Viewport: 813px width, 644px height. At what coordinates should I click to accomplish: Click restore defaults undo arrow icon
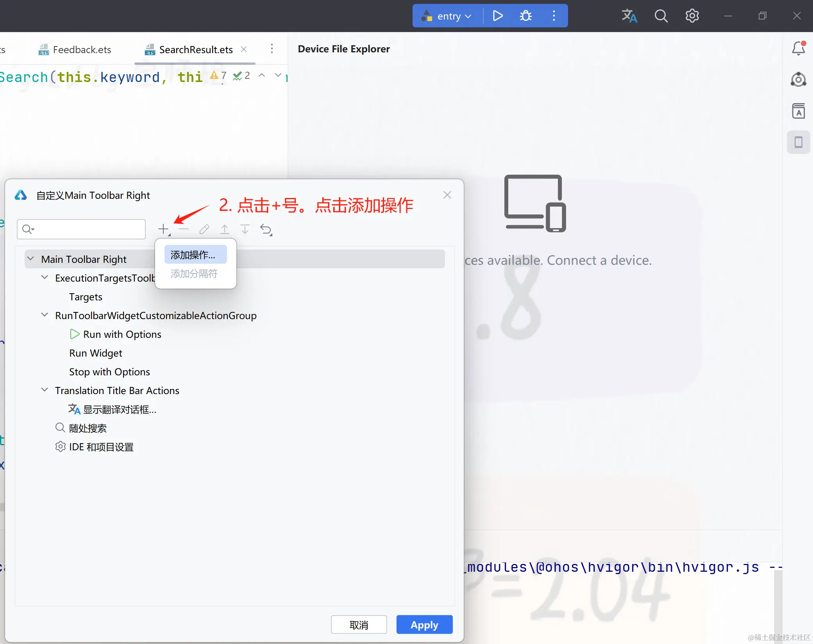[266, 229]
